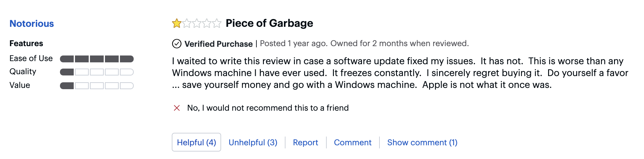Click the Features heading
This screenshot has width=644, height=159.
26,43
